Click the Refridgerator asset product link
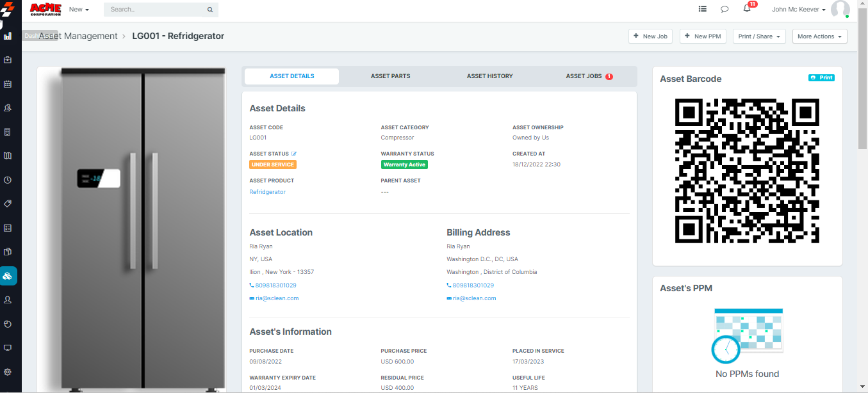Screen dimensions: 868x393 point(267,192)
